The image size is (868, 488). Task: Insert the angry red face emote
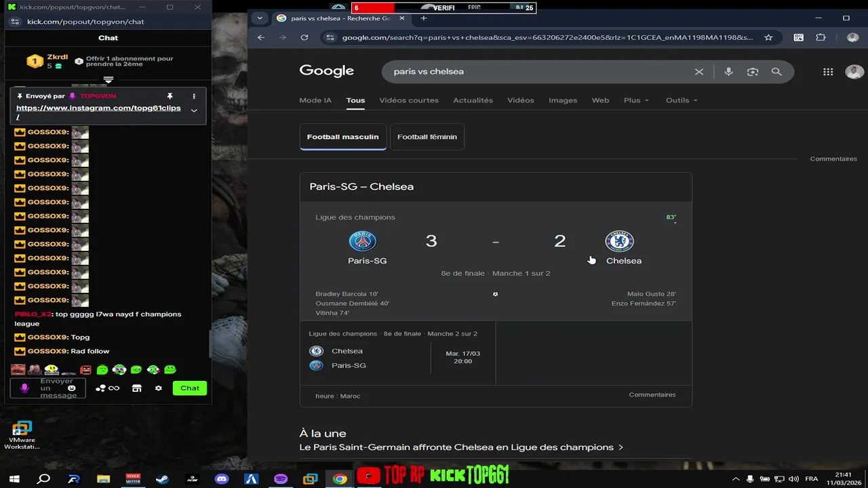85,369
